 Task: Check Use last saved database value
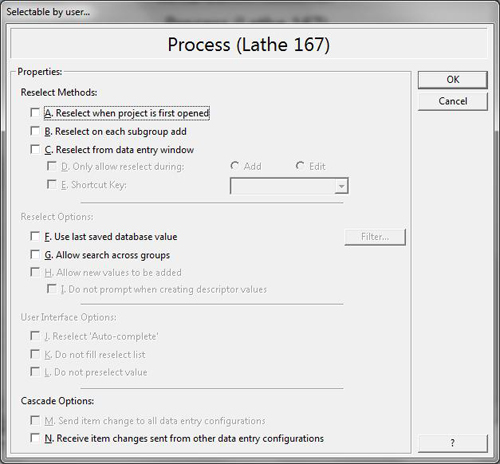pyautogui.click(x=35, y=236)
